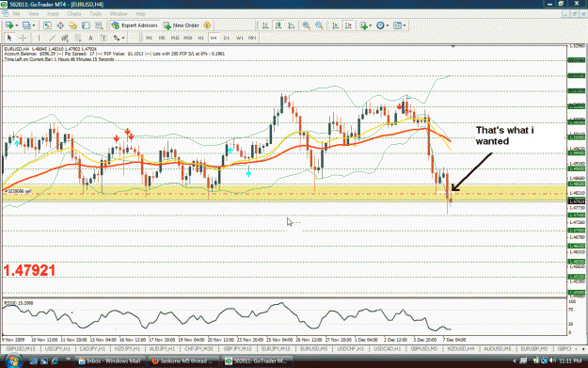Switch to line chart display
The height and width of the screenshot is (368, 588).
[x=292, y=25]
